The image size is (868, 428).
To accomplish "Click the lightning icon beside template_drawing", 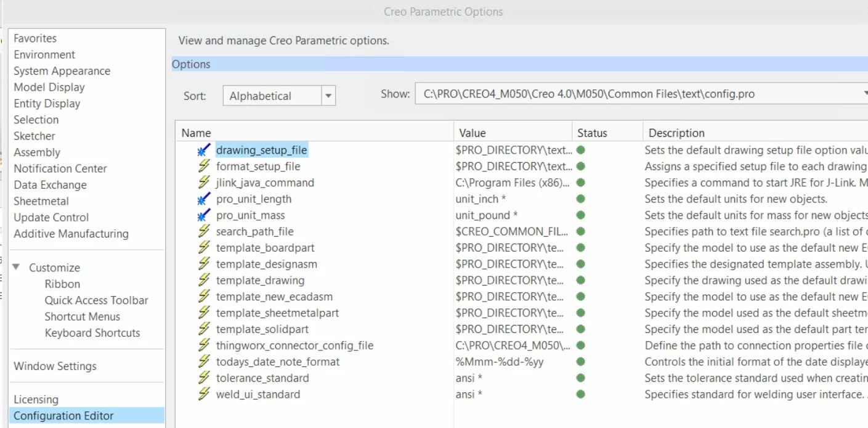I will [204, 280].
